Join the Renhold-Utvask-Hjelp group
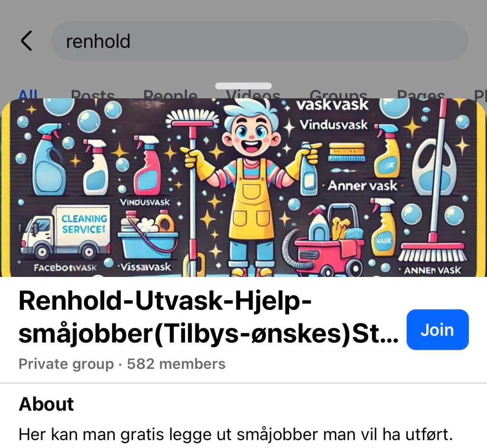The height and width of the screenshot is (448, 487). pyautogui.click(x=438, y=330)
